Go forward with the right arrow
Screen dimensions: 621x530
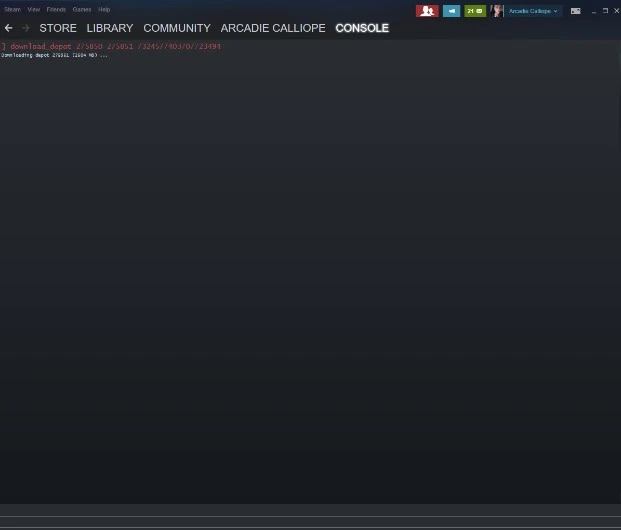pyautogui.click(x=26, y=28)
